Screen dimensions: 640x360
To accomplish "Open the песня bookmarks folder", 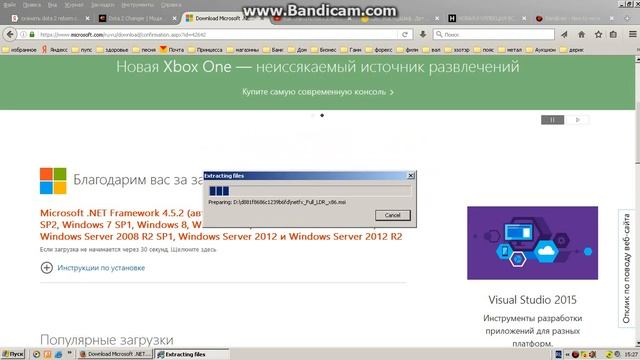I will (144, 50).
